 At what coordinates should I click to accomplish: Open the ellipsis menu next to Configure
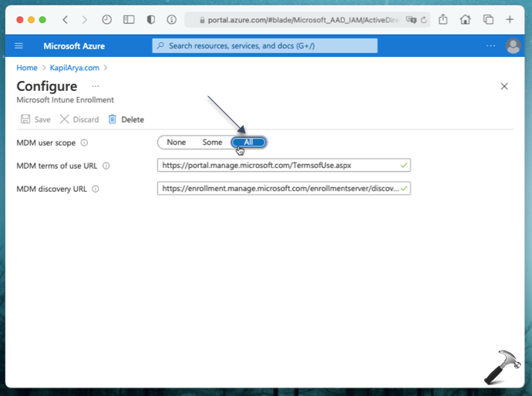[x=96, y=86]
